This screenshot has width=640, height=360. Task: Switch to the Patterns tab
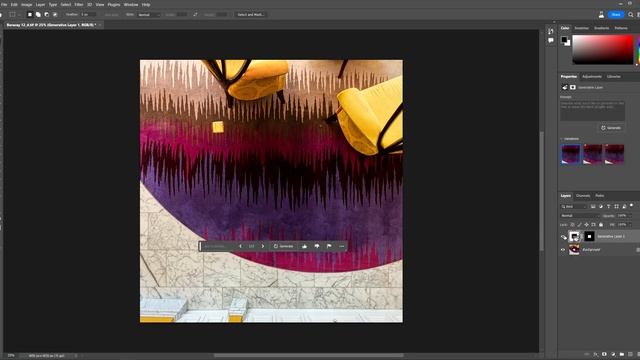coord(621,28)
